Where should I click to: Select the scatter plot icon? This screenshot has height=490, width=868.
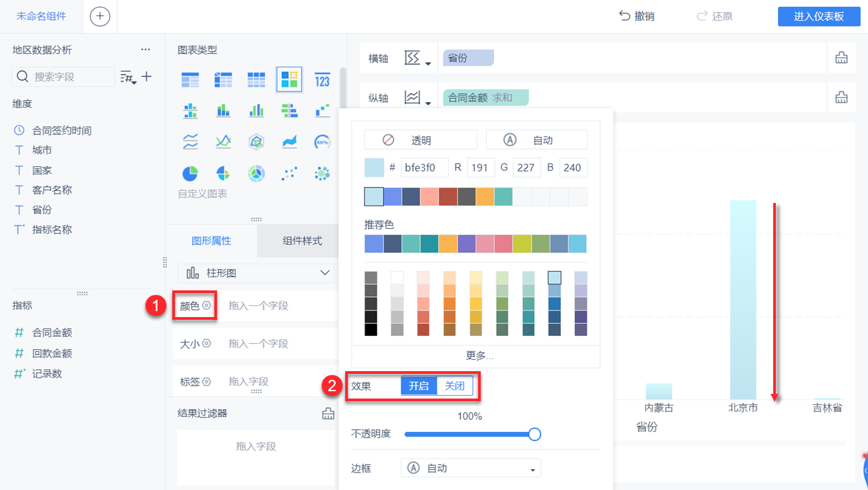(x=289, y=174)
